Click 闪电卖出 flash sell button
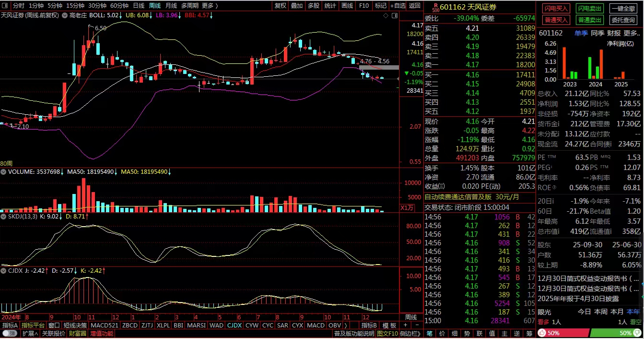This screenshot has width=644, height=339. (590, 9)
